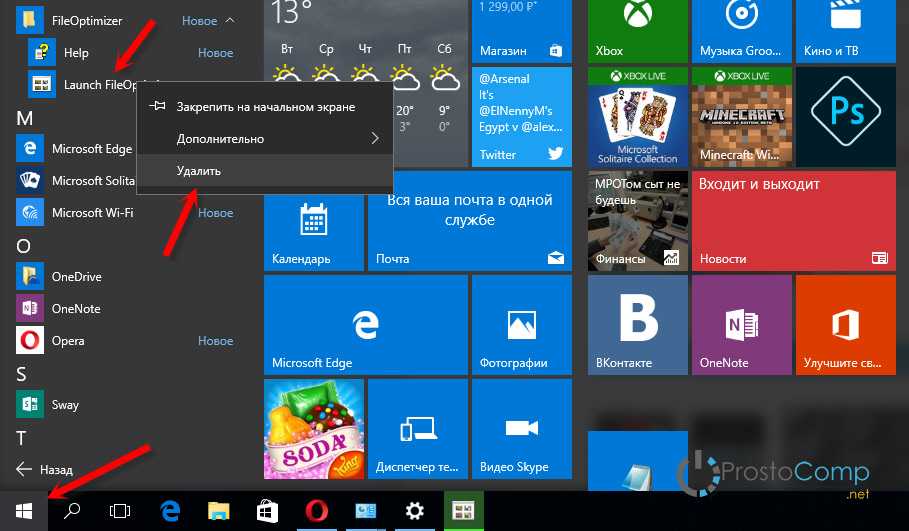Open the Xbox tile
The width and height of the screenshot is (909, 531).
[x=638, y=30]
